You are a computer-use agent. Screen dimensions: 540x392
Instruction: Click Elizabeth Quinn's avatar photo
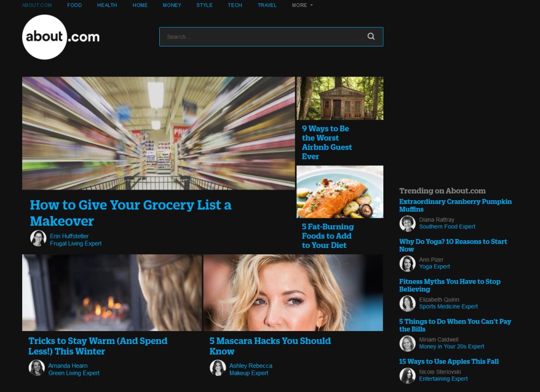tap(408, 303)
